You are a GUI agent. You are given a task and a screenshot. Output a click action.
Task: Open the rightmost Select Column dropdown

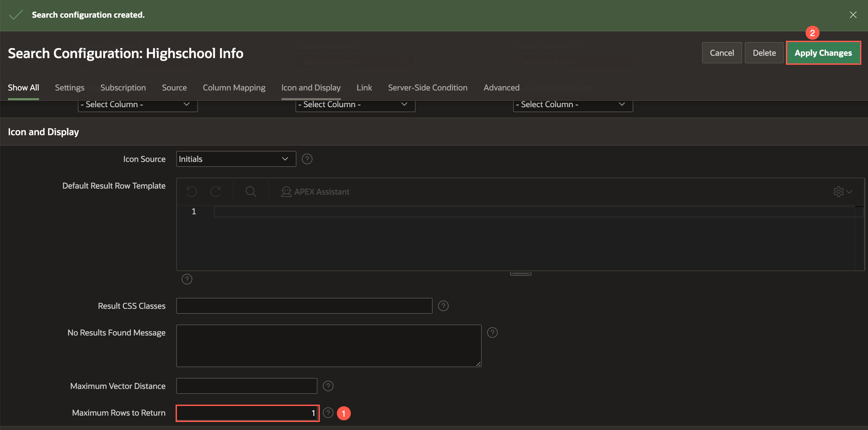[573, 104]
